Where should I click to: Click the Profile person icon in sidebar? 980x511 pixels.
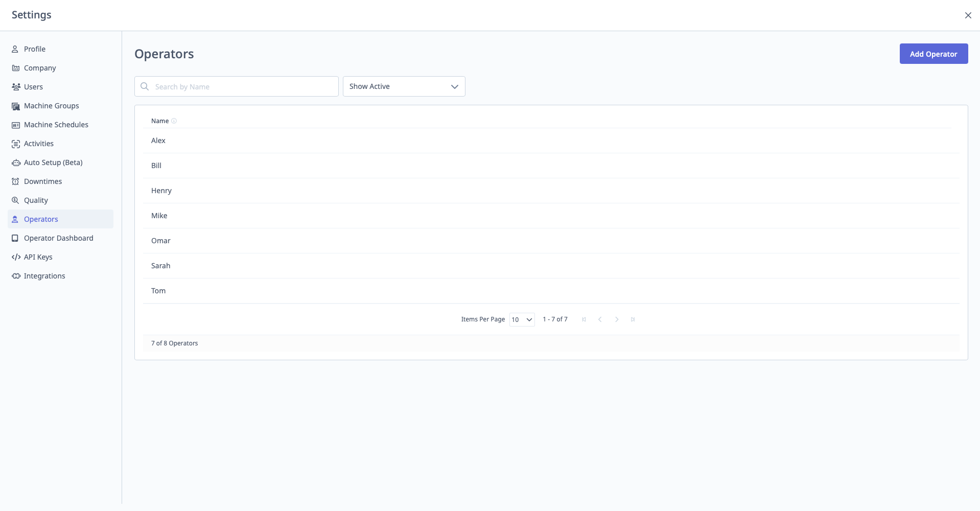[x=15, y=49]
